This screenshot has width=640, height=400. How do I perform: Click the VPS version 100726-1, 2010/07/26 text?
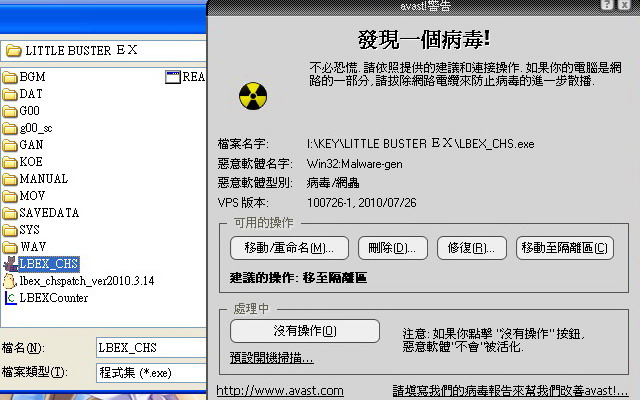coord(362,203)
